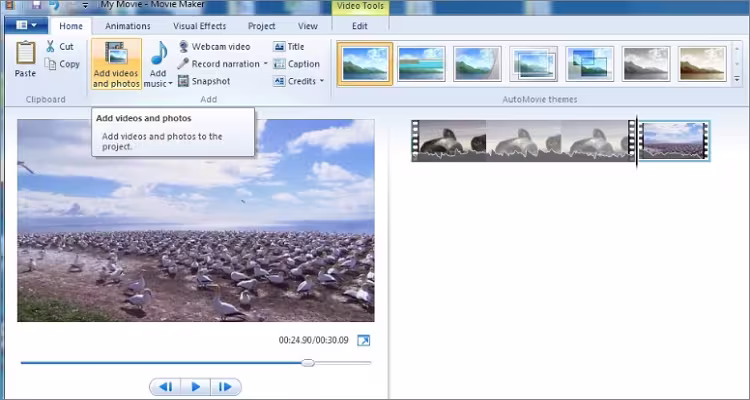
Task: Open the View tab
Action: coord(308,26)
